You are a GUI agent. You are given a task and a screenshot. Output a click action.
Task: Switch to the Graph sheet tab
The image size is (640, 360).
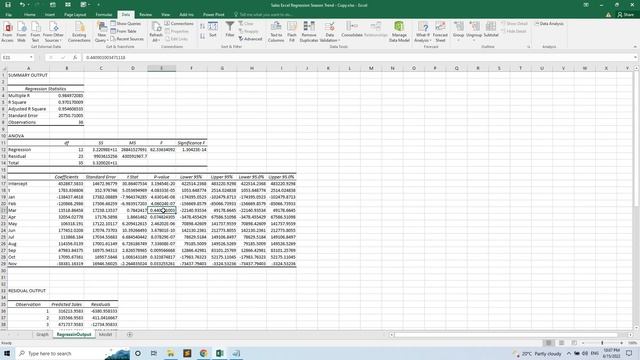point(42,334)
